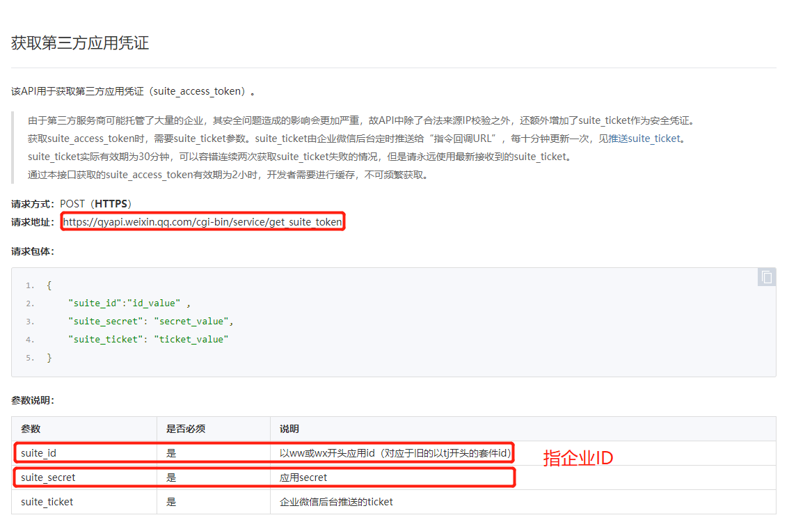
Task: Click the closing brace on code line 5
Action: 49,358
